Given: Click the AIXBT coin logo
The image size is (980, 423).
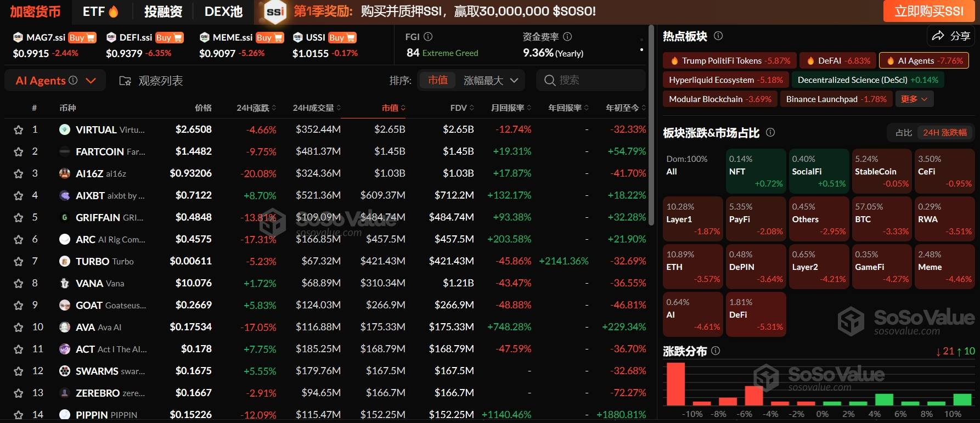Looking at the screenshot, I should click(65, 195).
